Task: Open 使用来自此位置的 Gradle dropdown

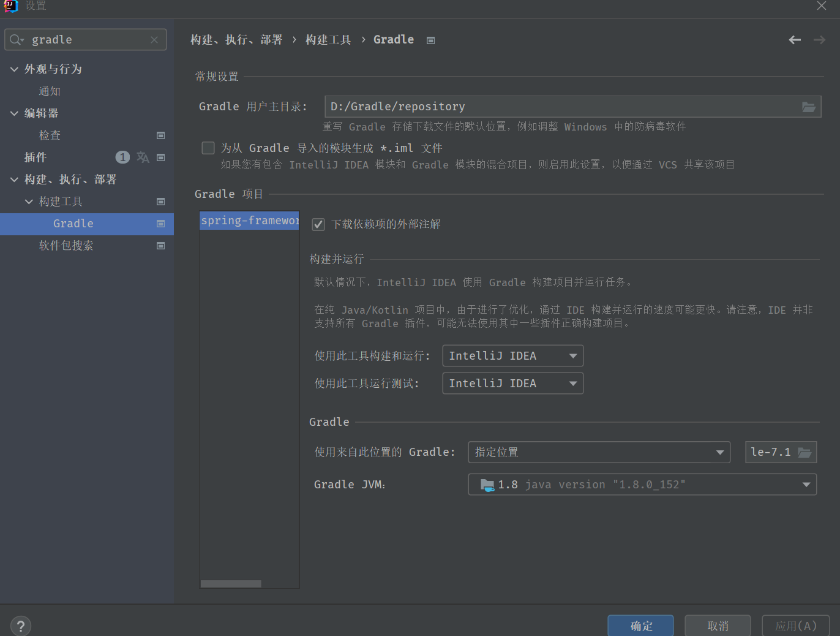Action: [599, 452]
